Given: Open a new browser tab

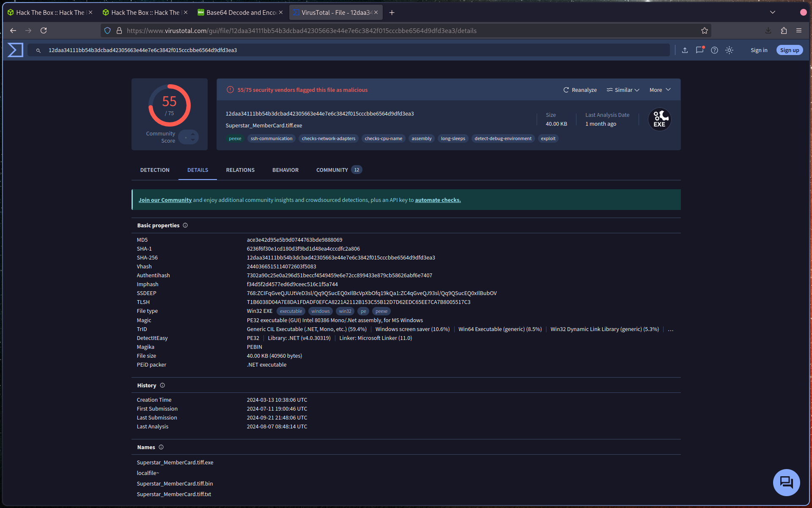Looking at the screenshot, I should click(x=392, y=13).
